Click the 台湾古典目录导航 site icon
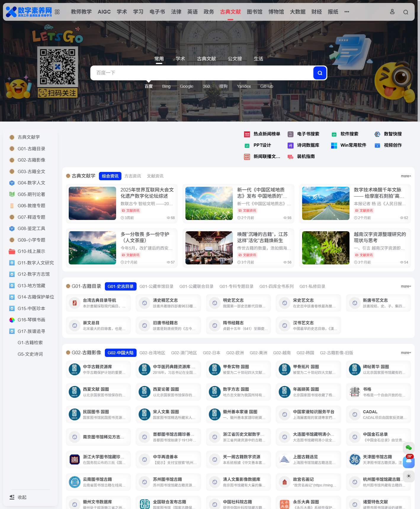This screenshot has width=420, height=509. [75, 303]
